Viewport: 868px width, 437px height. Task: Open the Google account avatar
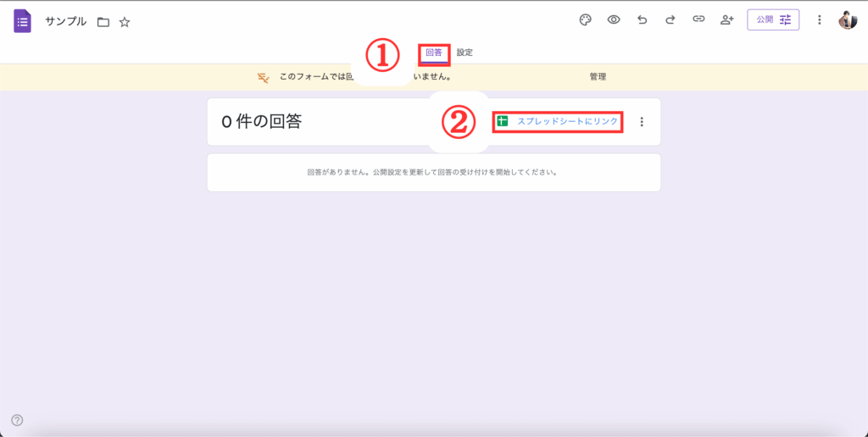click(x=848, y=20)
